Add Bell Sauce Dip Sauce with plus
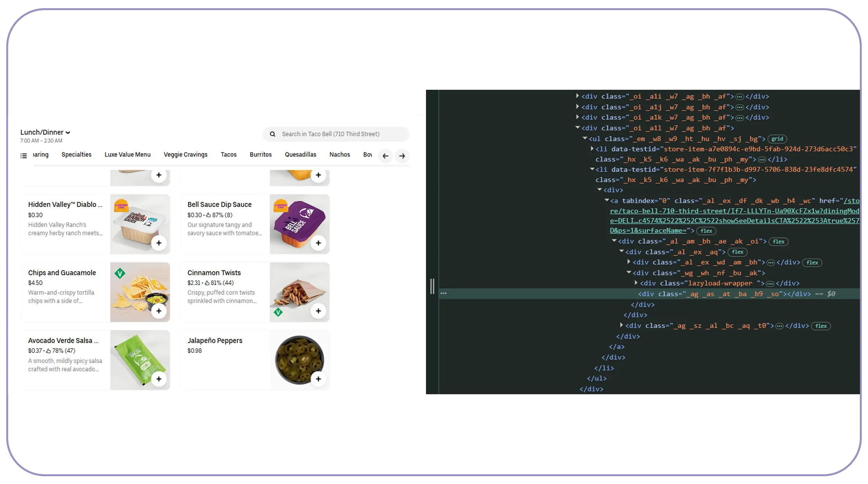The height and width of the screenshot is (484, 868). [x=318, y=243]
